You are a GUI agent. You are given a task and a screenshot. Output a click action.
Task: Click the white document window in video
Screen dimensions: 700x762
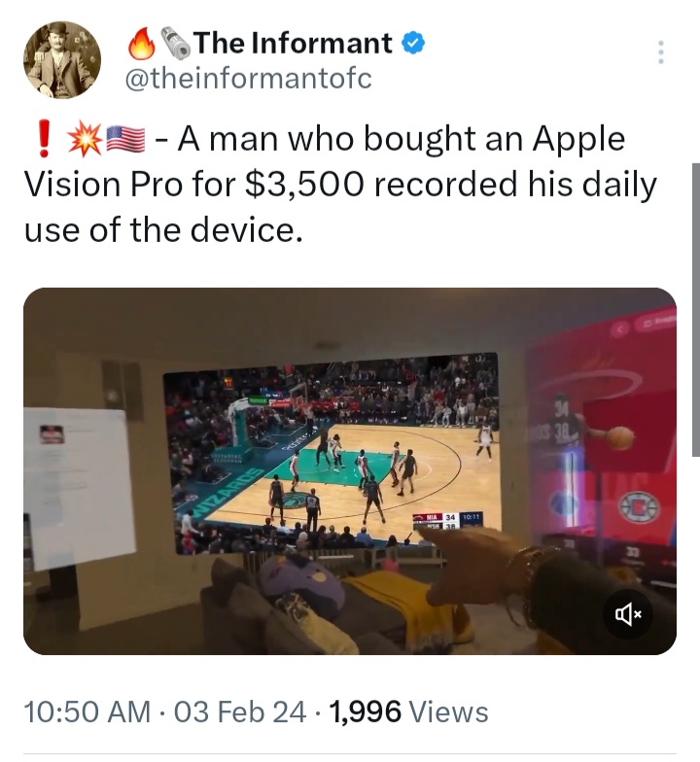[x=80, y=488]
